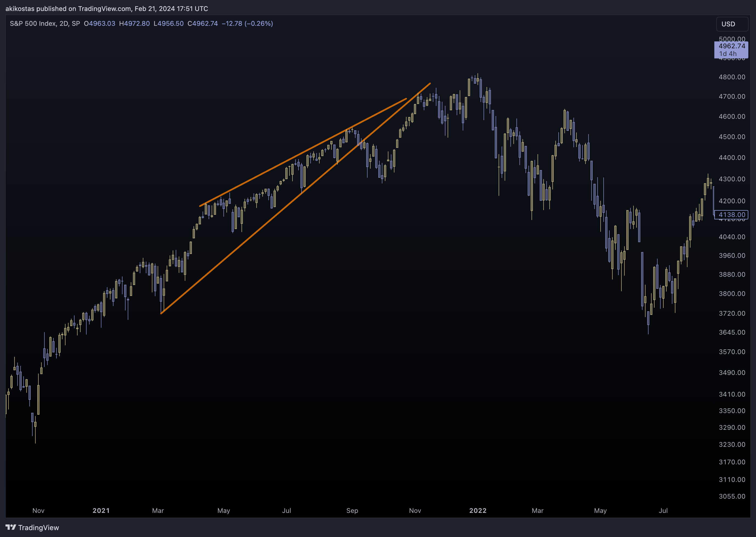Click the 4500.00 price axis label

(732, 137)
